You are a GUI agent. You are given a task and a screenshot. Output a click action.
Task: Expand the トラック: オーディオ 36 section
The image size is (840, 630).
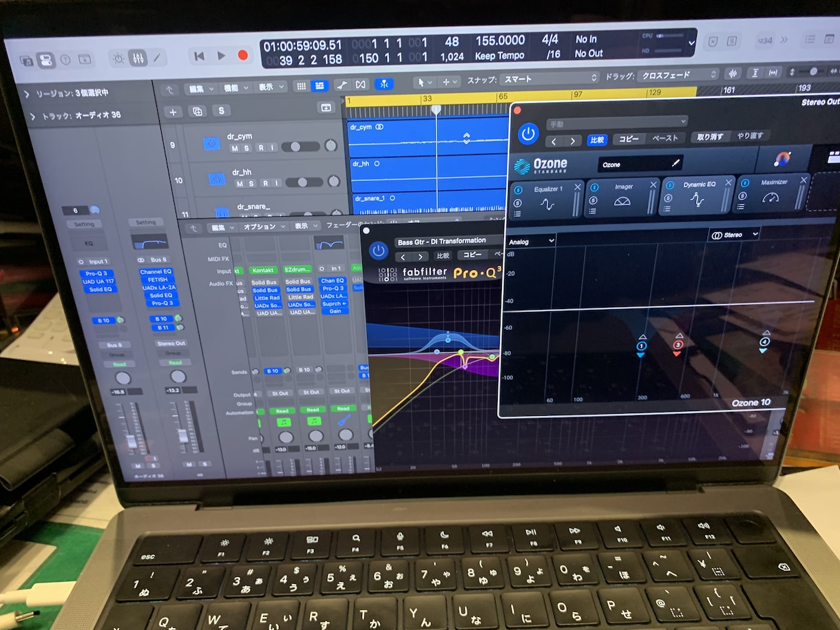[x=32, y=116]
